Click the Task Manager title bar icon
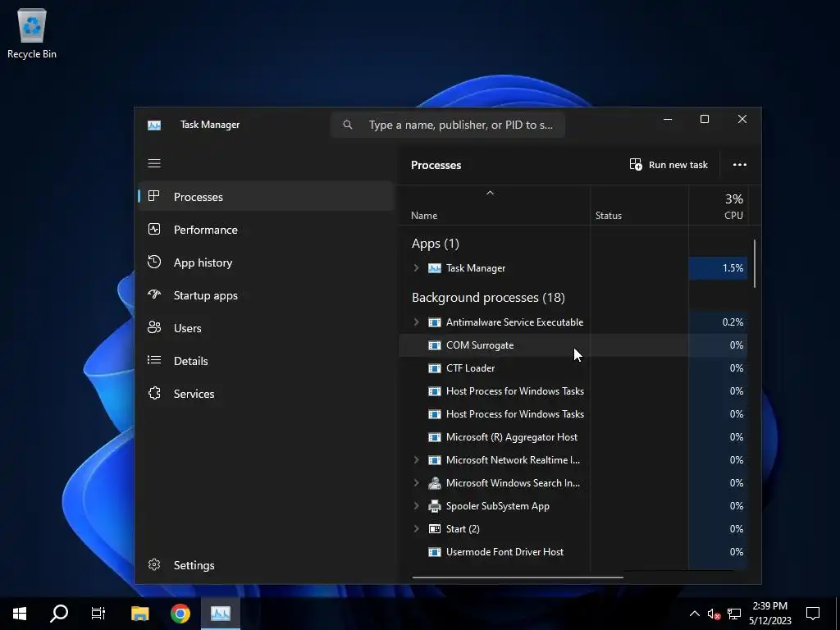 [x=153, y=125]
